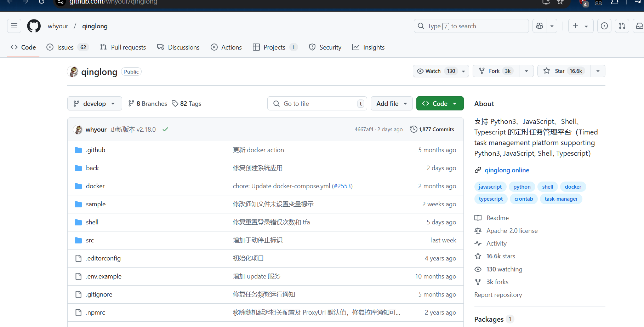Click the .gitignore file icon

click(78, 294)
